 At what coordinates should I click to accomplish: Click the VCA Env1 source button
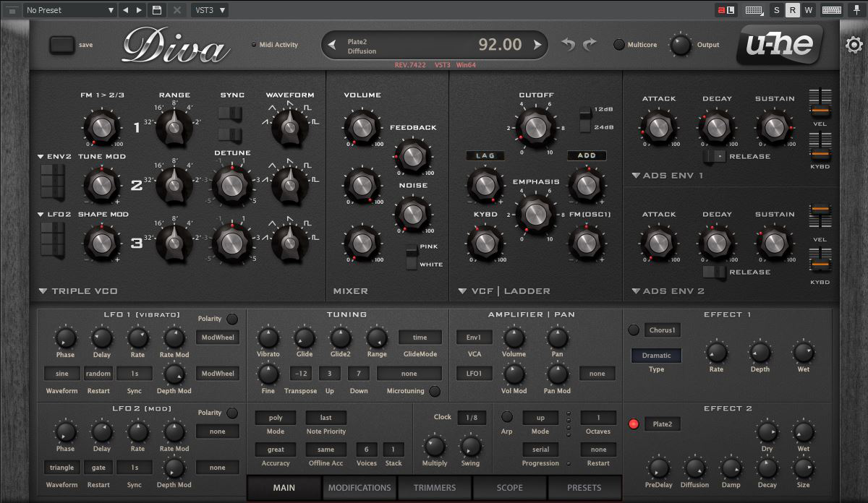click(x=475, y=338)
